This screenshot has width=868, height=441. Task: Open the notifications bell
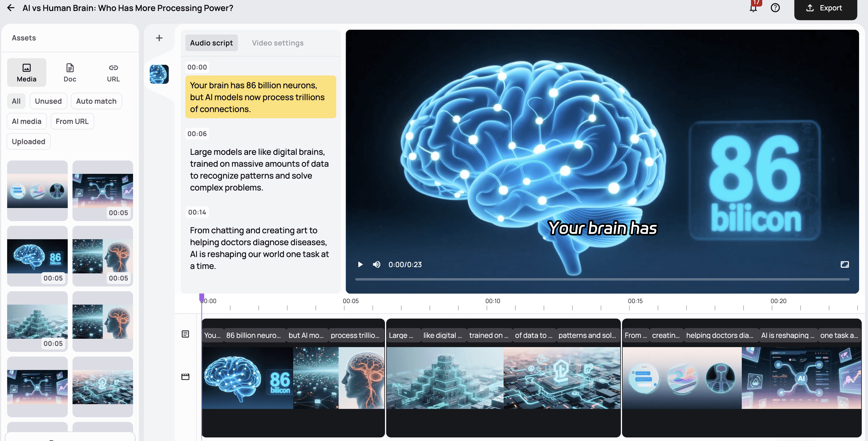coord(753,8)
